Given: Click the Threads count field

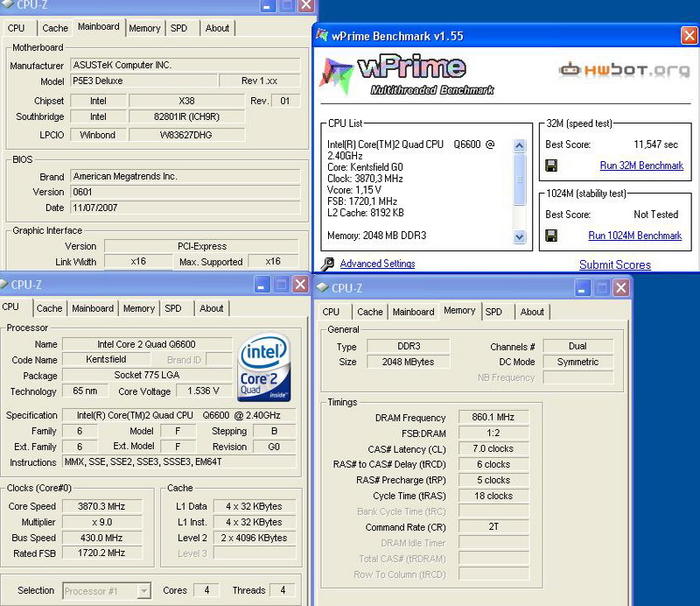Looking at the screenshot, I should click(x=283, y=590).
